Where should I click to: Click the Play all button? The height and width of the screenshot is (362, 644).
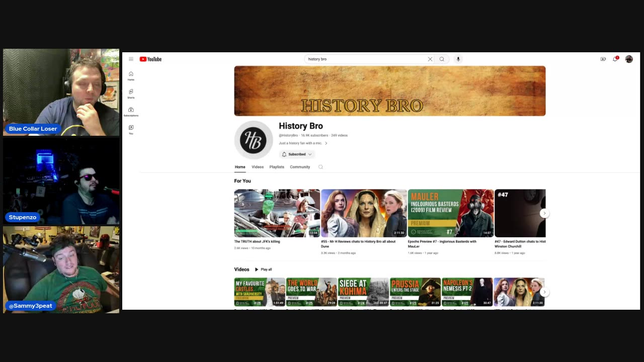coord(263,269)
